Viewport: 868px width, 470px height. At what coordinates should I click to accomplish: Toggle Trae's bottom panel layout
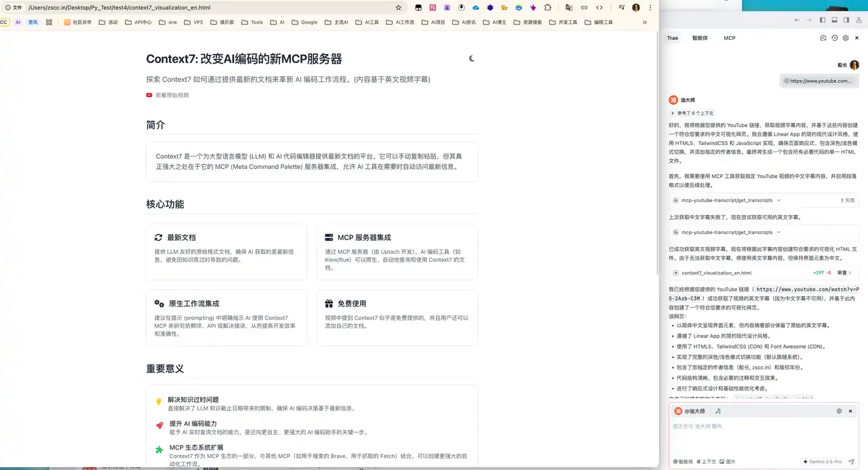click(x=833, y=20)
